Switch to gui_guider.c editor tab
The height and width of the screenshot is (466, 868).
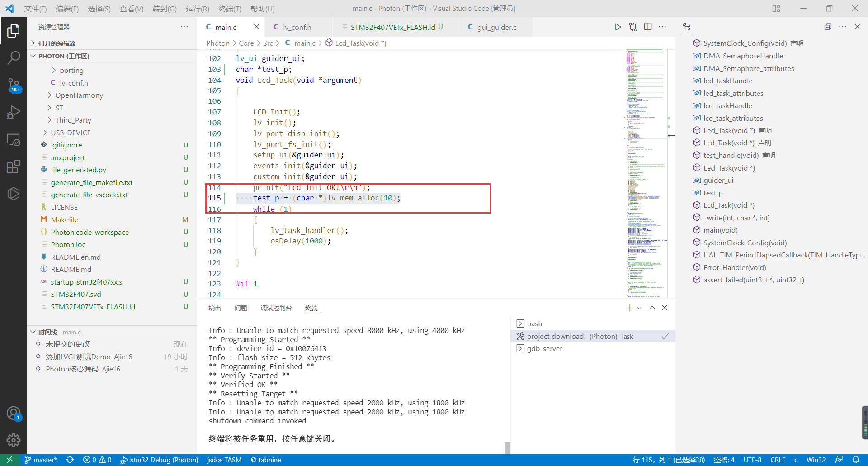pos(496,27)
